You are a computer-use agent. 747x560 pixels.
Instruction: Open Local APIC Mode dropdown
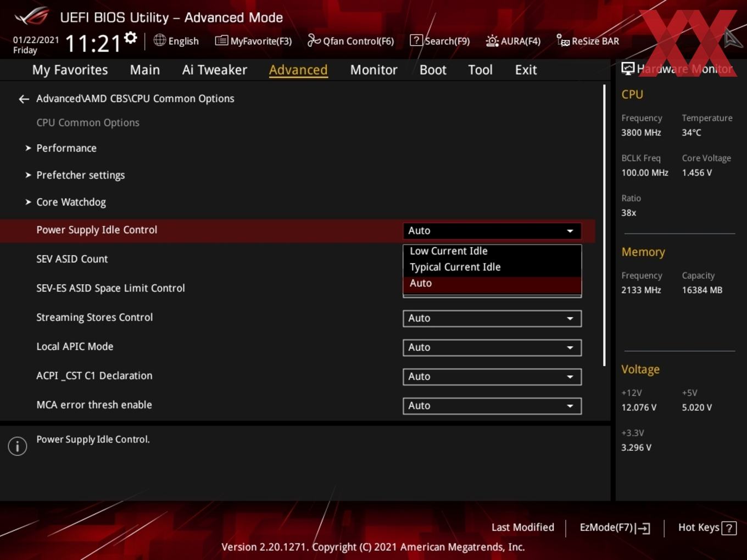(492, 348)
